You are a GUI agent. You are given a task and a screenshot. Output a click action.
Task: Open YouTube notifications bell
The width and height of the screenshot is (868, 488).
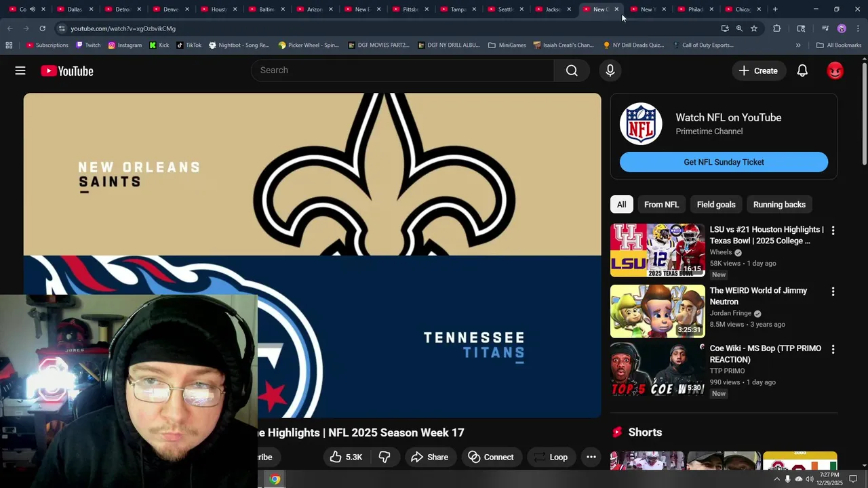point(802,70)
